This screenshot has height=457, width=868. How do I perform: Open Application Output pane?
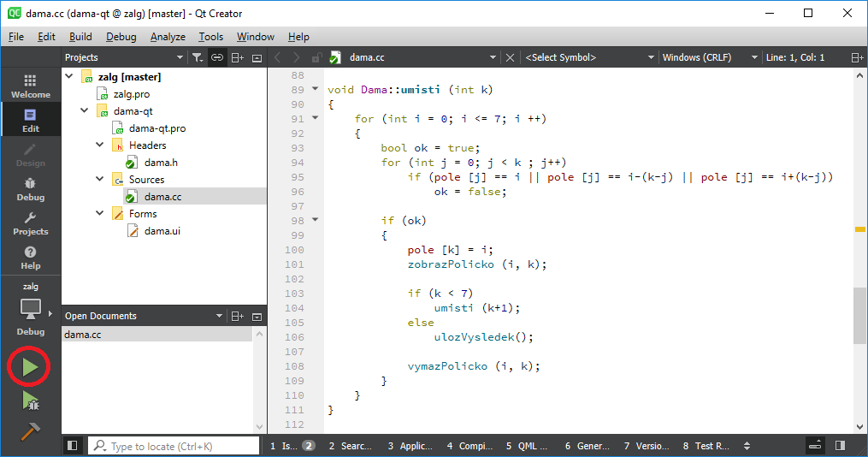tap(410, 445)
